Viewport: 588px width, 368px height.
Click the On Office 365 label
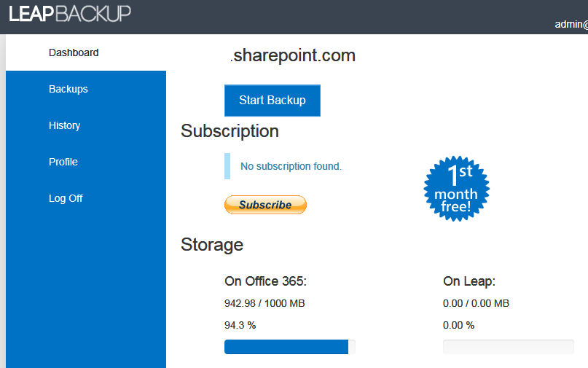point(265,281)
